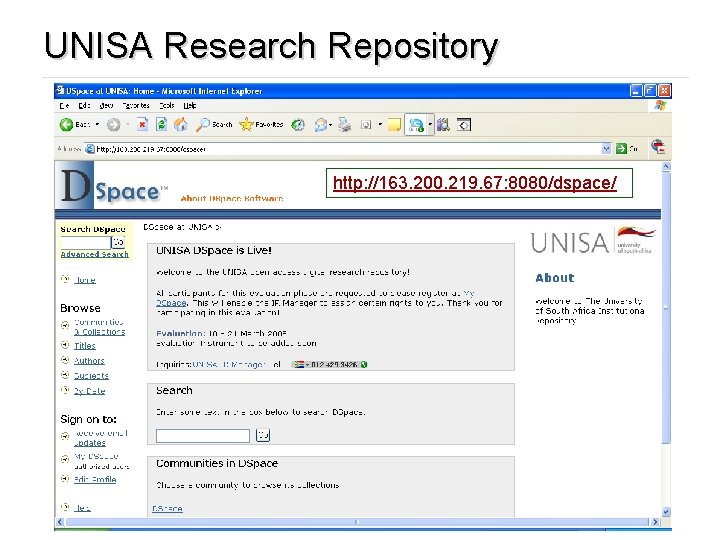Open the Edit menu

pyautogui.click(x=84, y=106)
